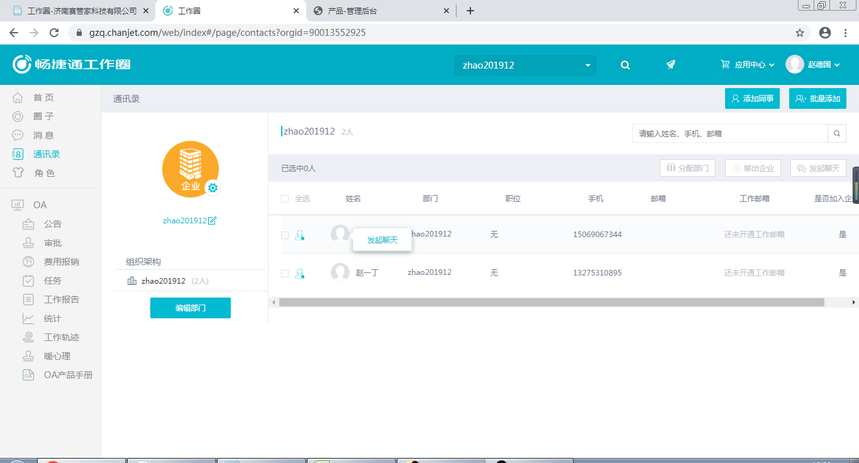Viewport: 859px width, 463px height.
Task: Click the 姓名 column header
Action: coord(353,199)
